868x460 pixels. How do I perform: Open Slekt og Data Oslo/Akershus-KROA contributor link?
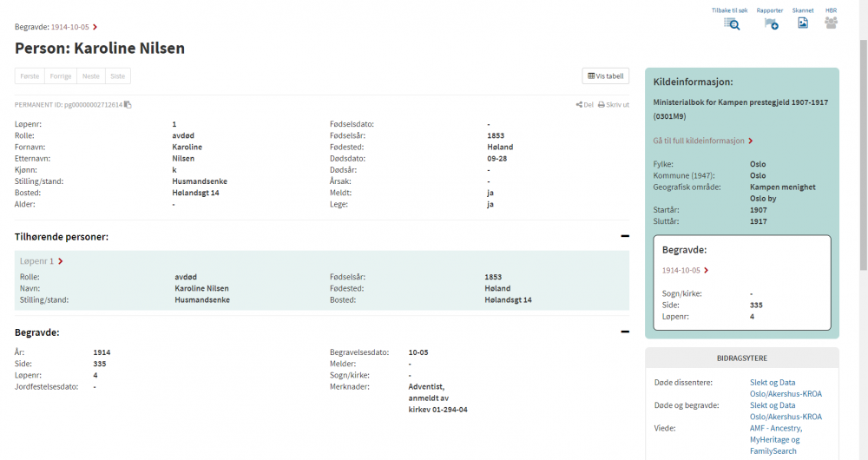click(786, 387)
